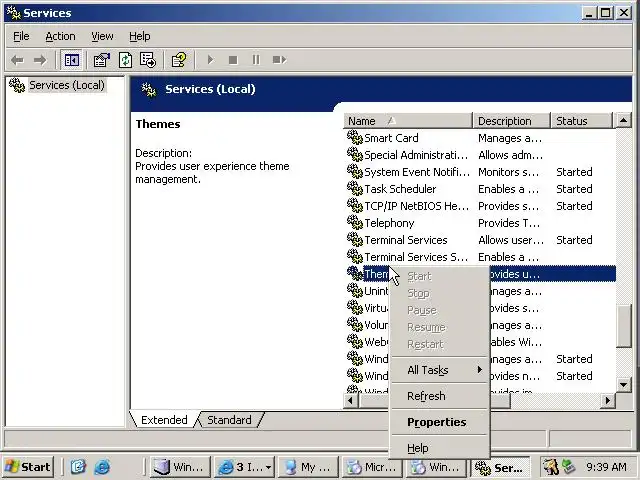Select the Special Administrati... service icon
The height and width of the screenshot is (480, 640).
[355, 155]
